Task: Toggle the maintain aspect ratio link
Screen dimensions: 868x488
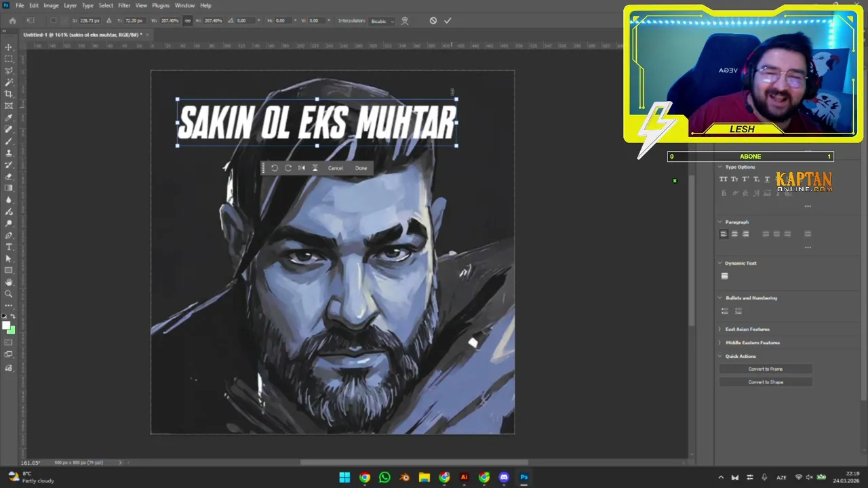Action: [188, 21]
